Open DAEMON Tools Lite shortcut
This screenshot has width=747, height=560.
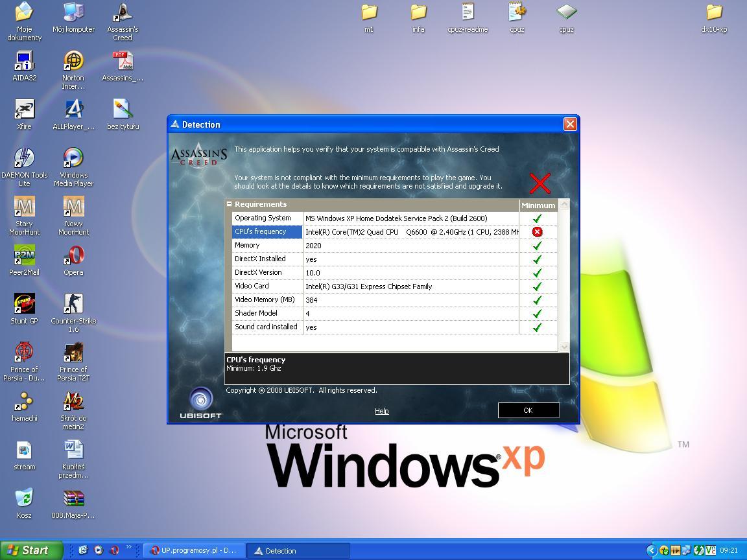coord(24,167)
